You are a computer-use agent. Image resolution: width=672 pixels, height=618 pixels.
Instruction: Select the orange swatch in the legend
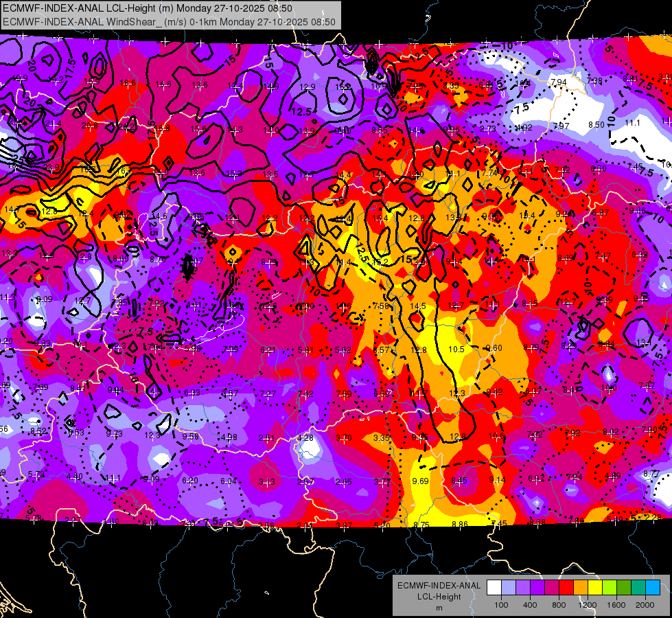[x=581, y=588]
